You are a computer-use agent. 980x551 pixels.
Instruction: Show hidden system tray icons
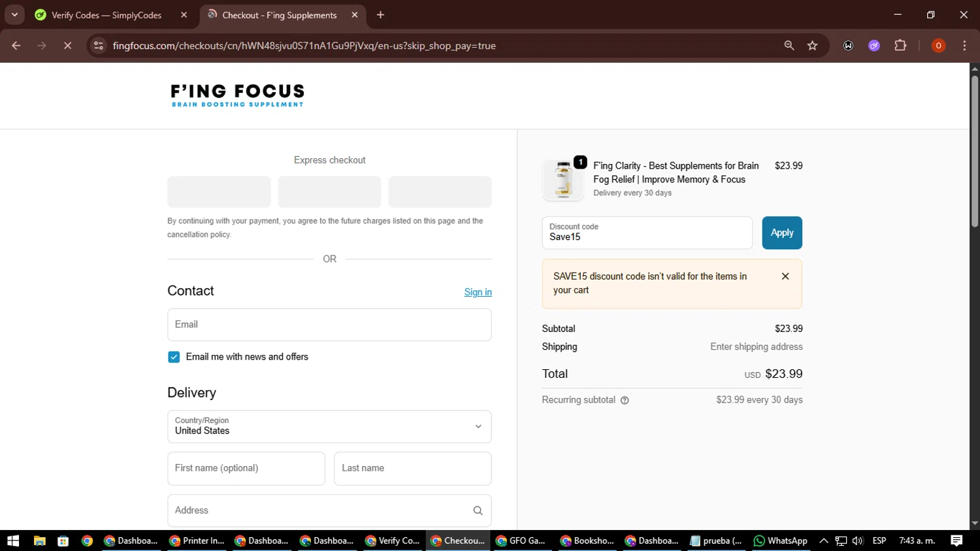point(823,541)
